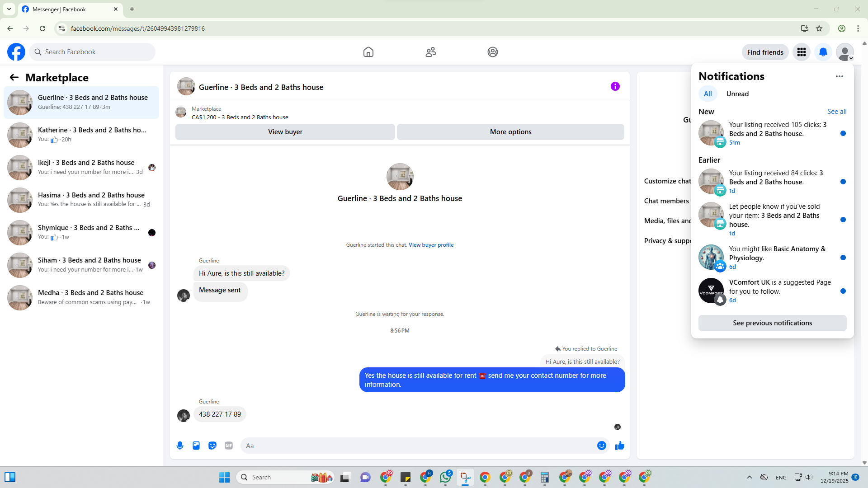The width and height of the screenshot is (868, 488).
Task: Show hidden system tray icons
Action: (749, 477)
